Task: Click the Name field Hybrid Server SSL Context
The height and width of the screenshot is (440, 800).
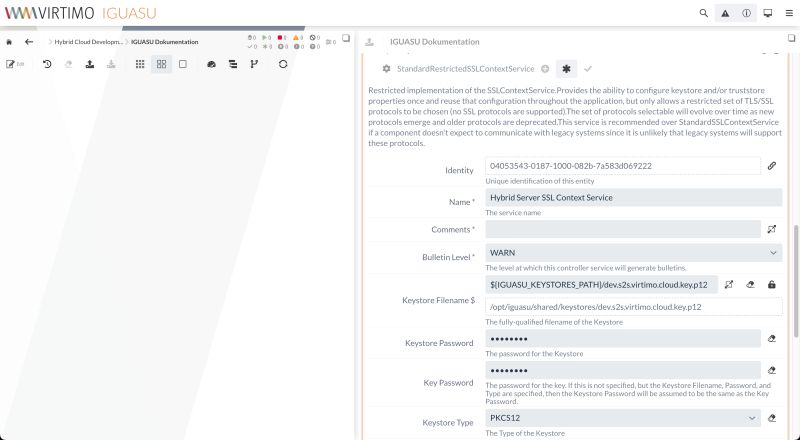Action: (x=633, y=198)
